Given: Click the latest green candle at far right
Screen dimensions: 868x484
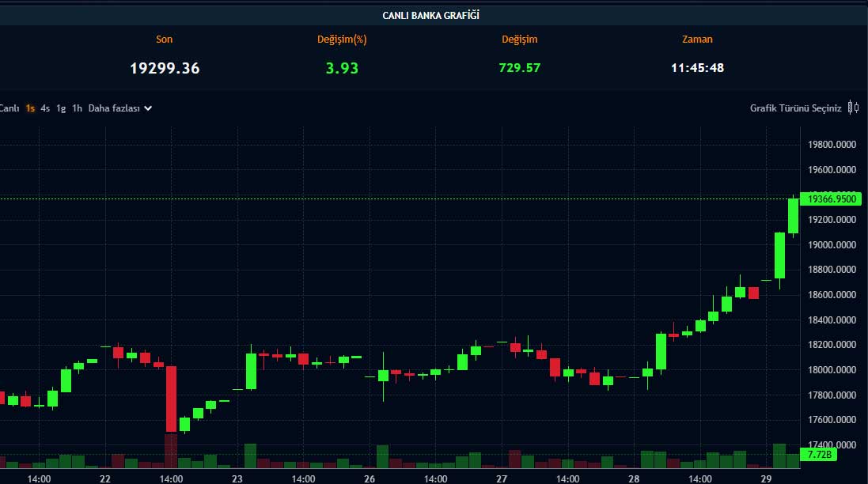Looking at the screenshot, I should pyautogui.click(x=793, y=216).
